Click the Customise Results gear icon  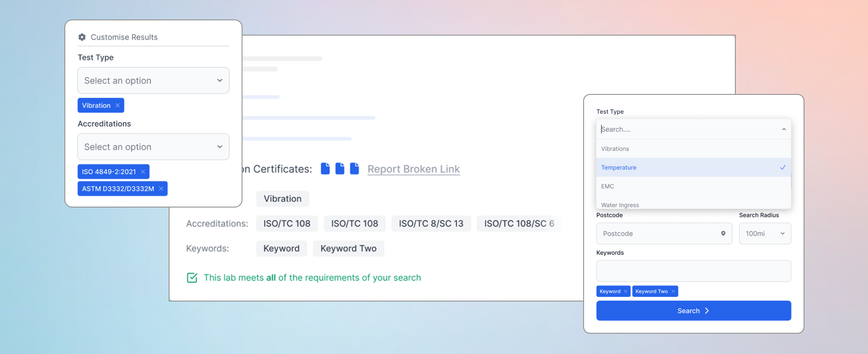(x=82, y=37)
